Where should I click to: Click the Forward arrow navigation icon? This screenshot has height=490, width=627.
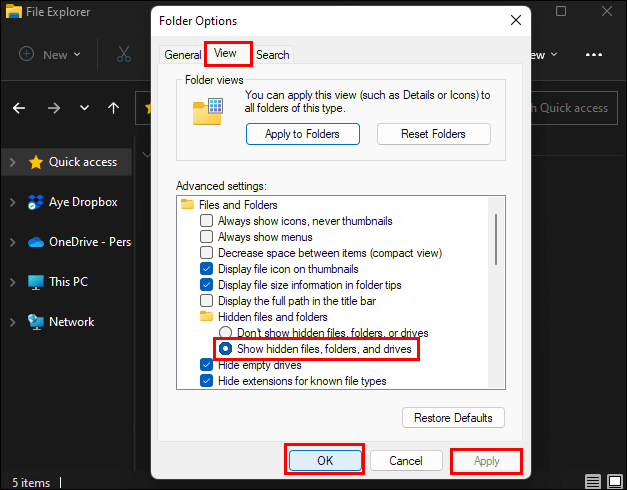pos(54,108)
